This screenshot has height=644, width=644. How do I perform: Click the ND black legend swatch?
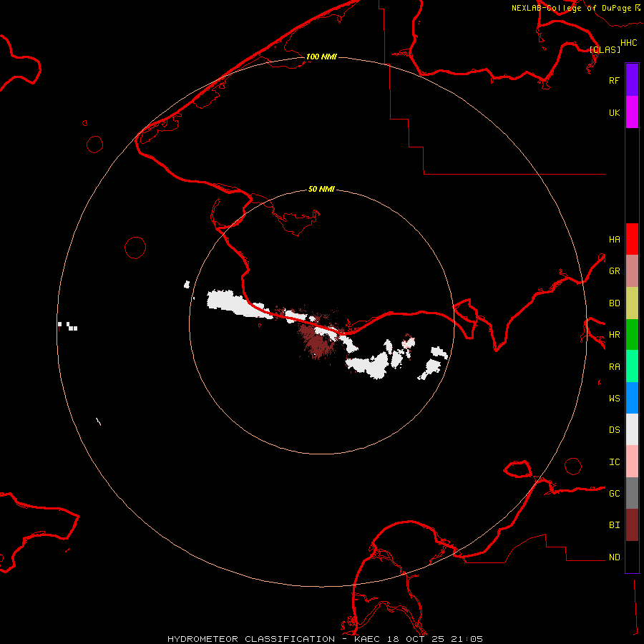pyautogui.click(x=632, y=557)
